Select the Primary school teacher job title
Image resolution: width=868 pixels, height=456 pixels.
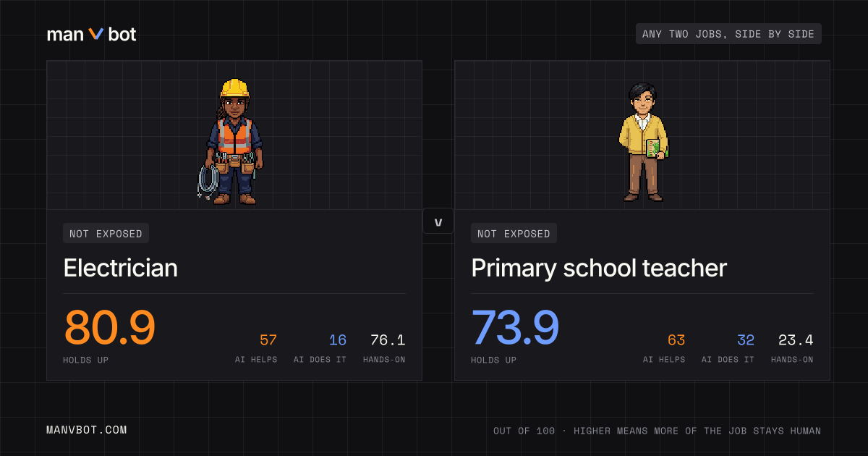pos(599,269)
